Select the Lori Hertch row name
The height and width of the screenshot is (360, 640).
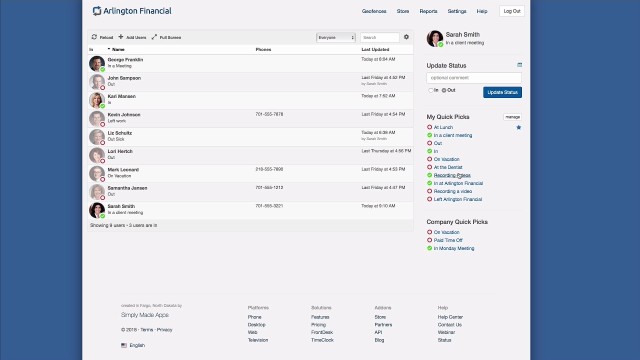120,151
